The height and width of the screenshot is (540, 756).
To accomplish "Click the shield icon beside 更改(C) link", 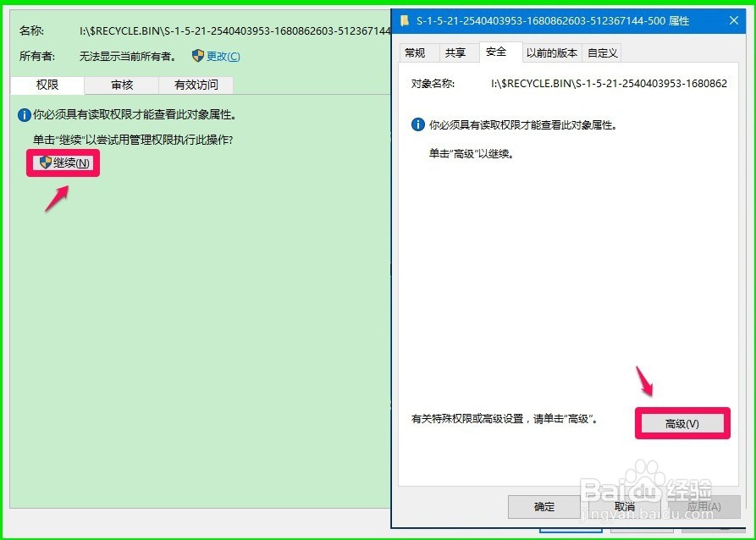I will click(x=196, y=56).
